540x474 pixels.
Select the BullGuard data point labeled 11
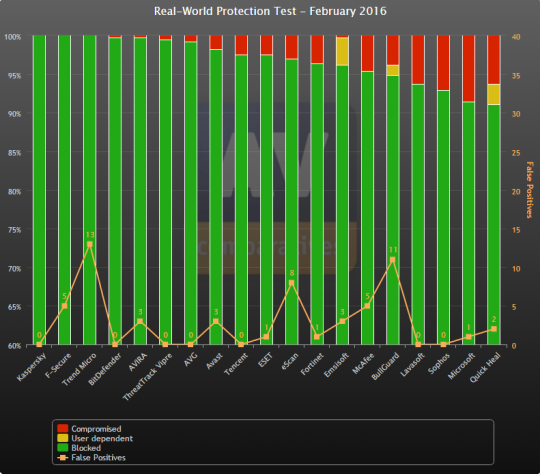tap(393, 260)
